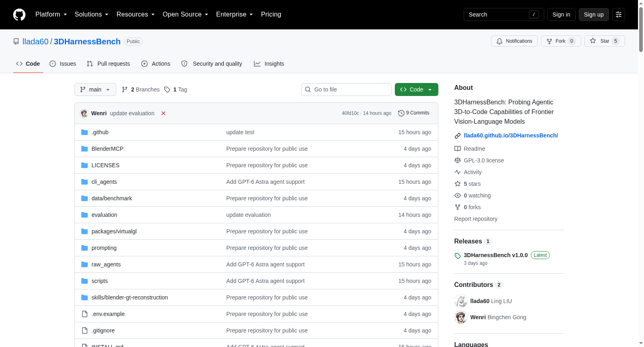
Task: Open the llada60 owner link
Action: (35, 42)
